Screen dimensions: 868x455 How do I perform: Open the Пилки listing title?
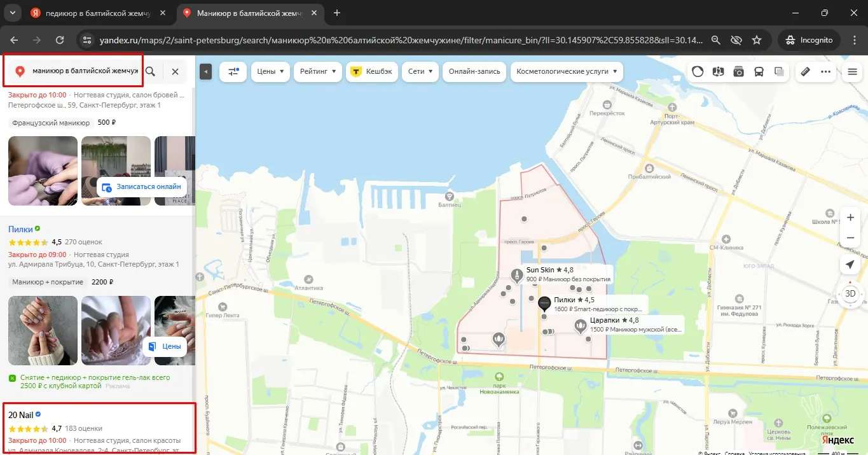click(20, 229)
